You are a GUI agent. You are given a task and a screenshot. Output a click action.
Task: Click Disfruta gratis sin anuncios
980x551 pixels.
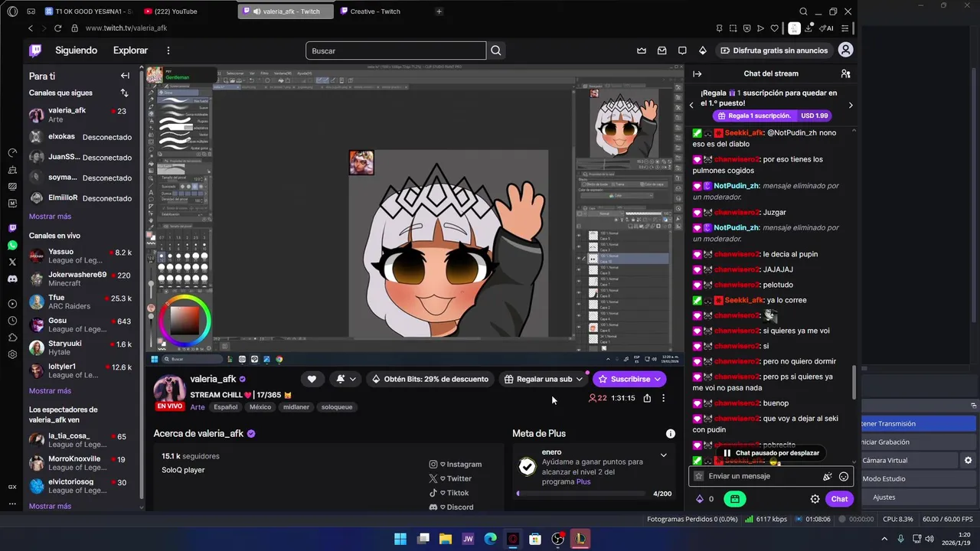tap(774, 51)
